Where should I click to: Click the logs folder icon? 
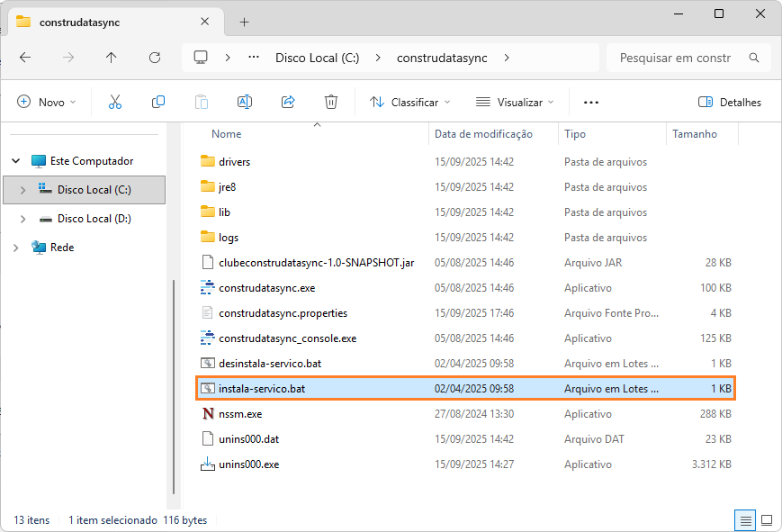208,237
